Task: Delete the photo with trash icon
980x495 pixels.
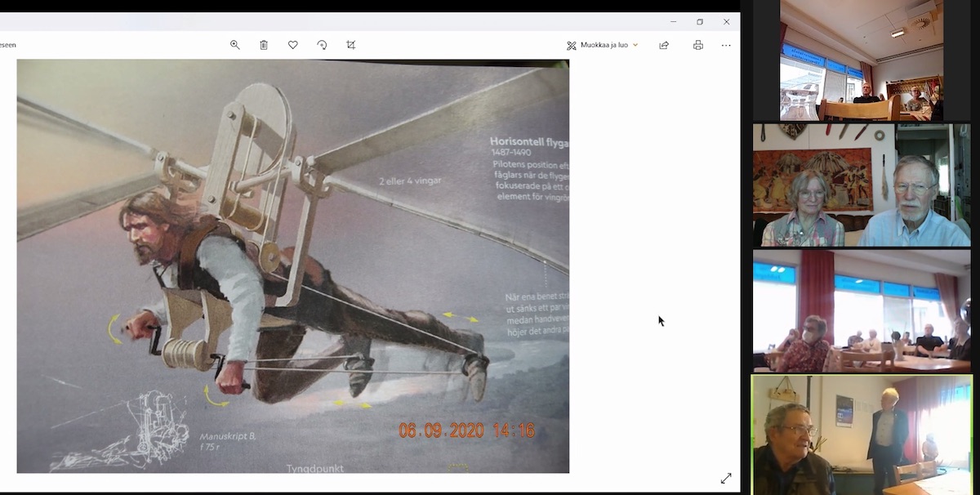Action: click(x=264, y=45)
